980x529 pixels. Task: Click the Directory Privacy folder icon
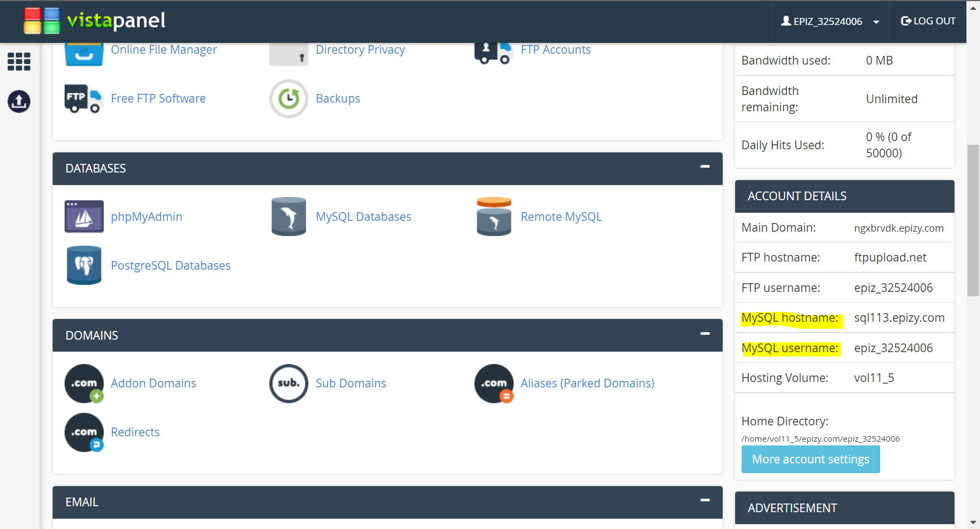pyautogui.click(x=289, y=54)
